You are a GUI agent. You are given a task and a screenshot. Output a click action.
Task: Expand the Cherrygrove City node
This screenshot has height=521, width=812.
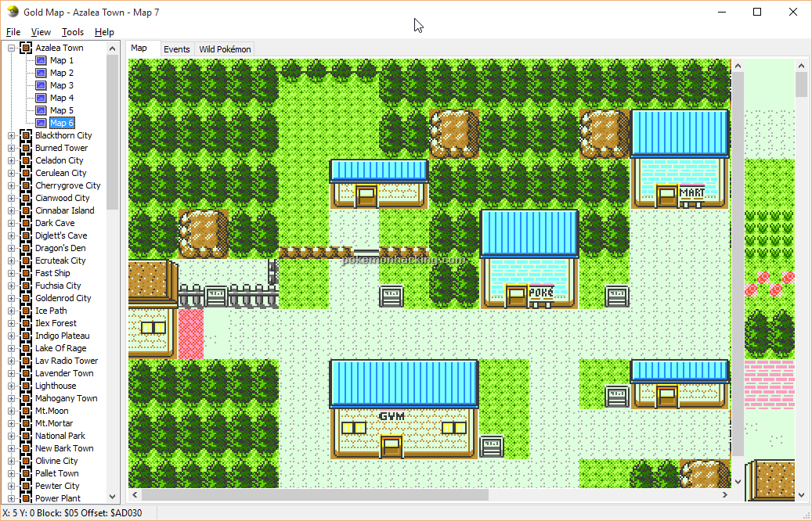[x=12, y=185]
